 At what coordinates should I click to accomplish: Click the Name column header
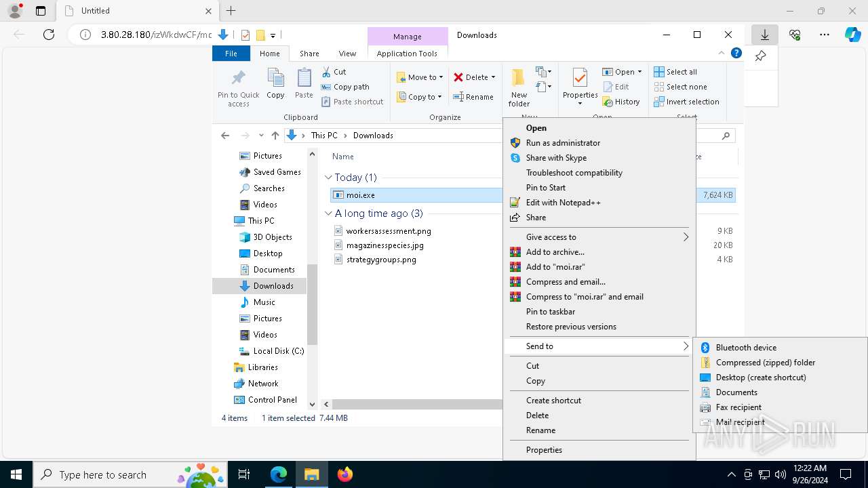(343, 157)
